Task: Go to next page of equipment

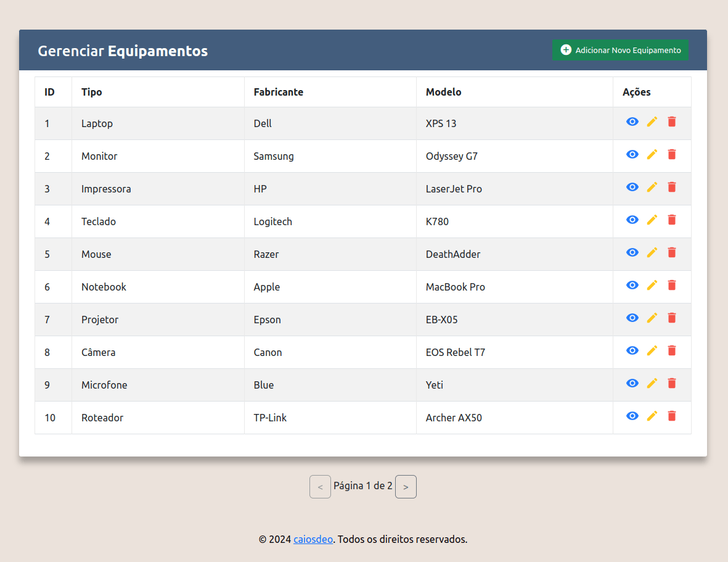Action: (x=405, y=487)
